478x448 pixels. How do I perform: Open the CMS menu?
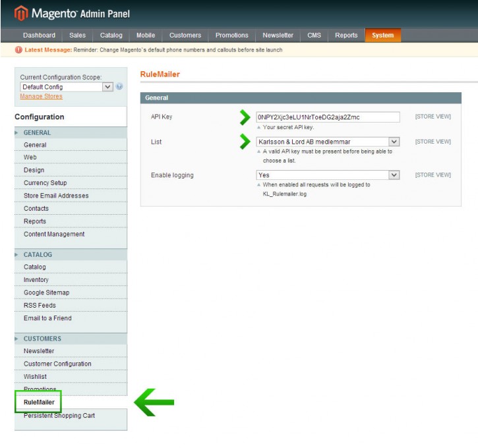pyautogui.click(x=314, y=36)
